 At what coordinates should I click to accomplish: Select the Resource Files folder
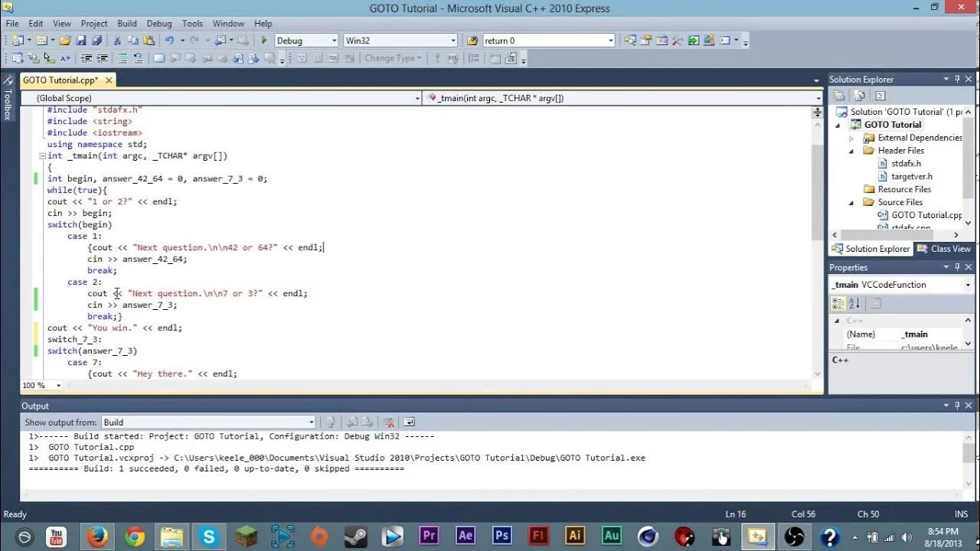point(897,190)
